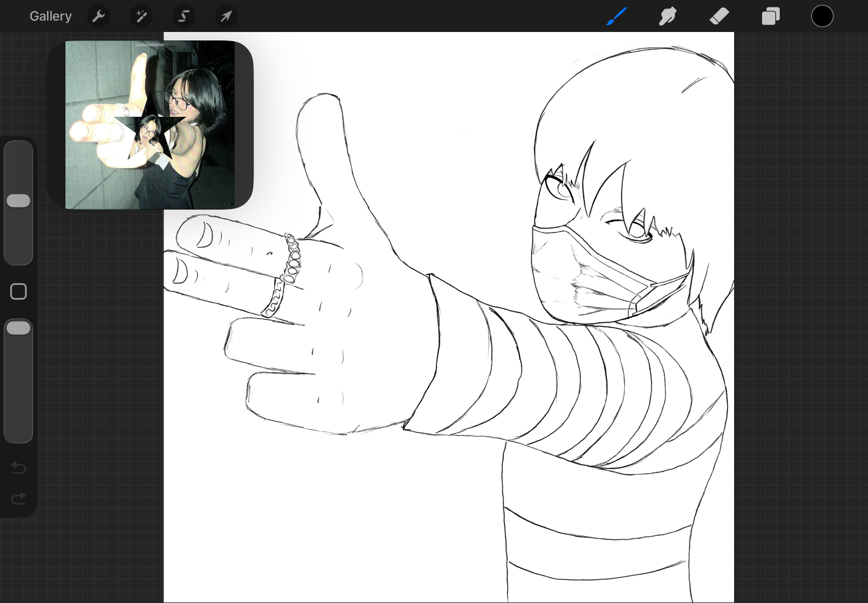Image resolution: width=868 pixels, height=603 pixels.
Task: Click the brush opacity slider handle
Action: [18, 328]
